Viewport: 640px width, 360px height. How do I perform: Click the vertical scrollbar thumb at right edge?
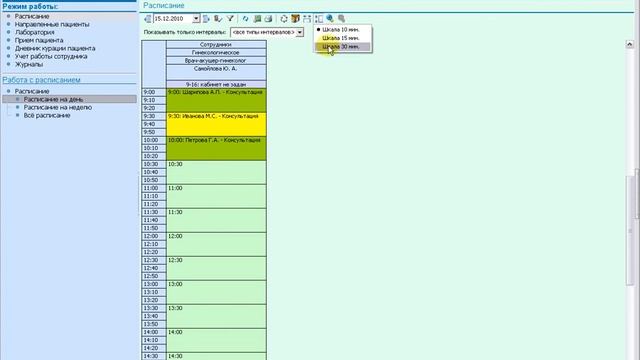tap(630, 231)
